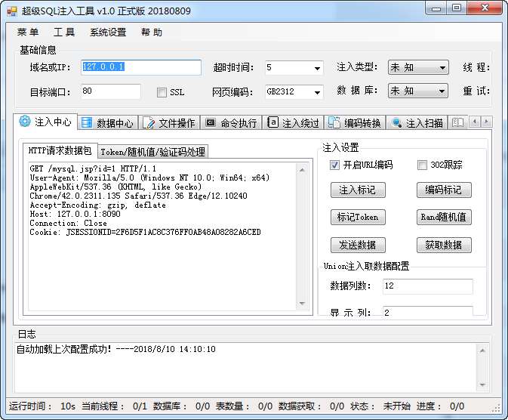The height and width of the screenshot is (420, 508).
Task: Click the 注入中心 gear icon
Action: coord(25,122)
